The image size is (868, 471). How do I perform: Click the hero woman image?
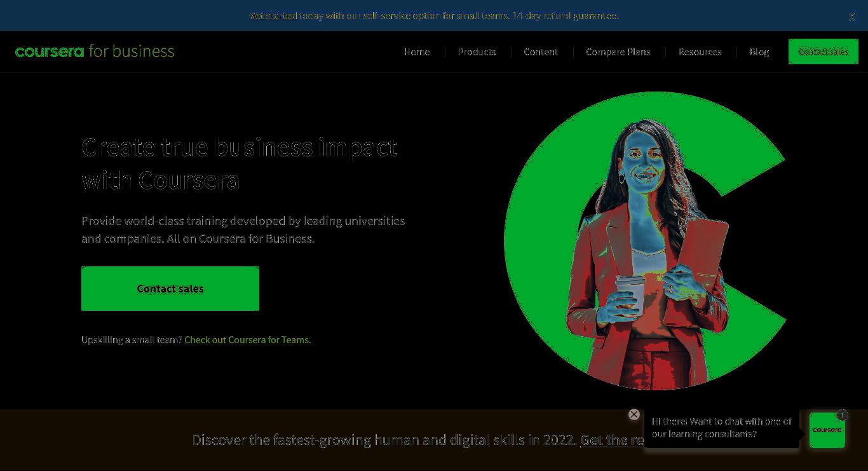coord(645,242)
